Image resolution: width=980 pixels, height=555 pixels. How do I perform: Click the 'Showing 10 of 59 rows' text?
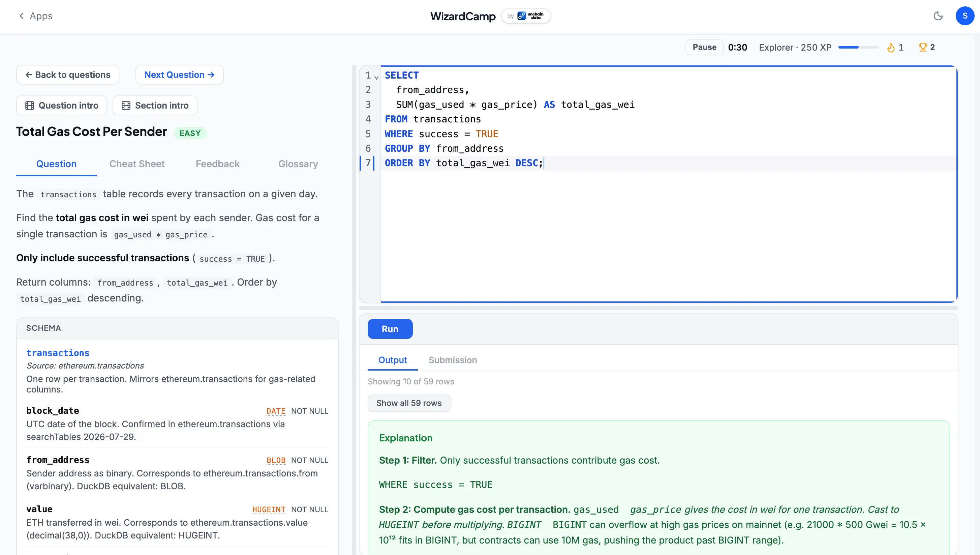410,382
